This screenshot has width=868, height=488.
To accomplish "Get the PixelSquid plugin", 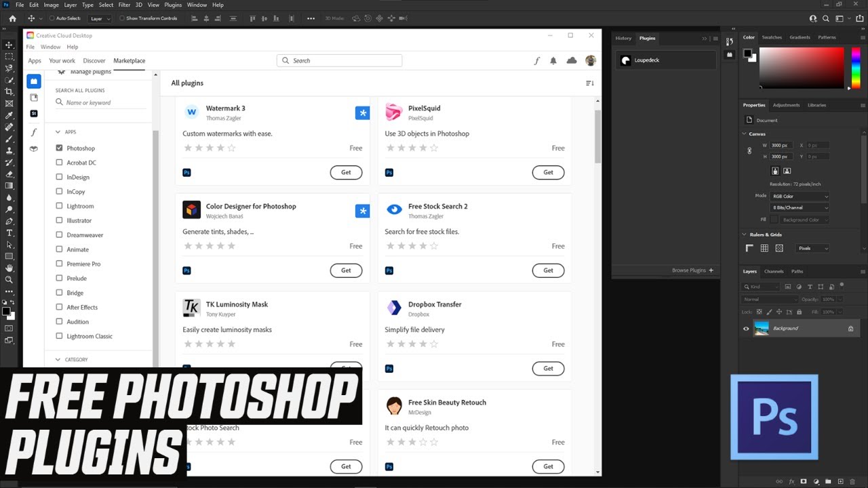I will 548,172.
